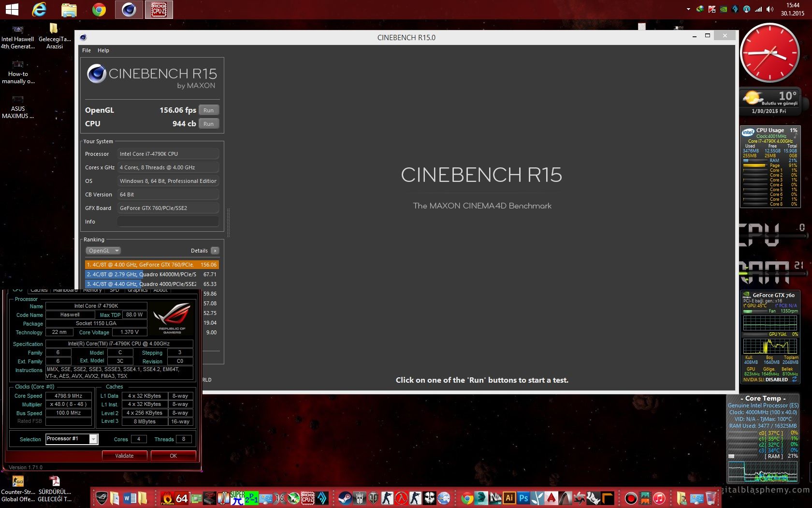812x508 pixels.
Task: Open the GelecegiTa... Arazisi desktop folder
Action: pyautogui.click(x=55, y=37)
